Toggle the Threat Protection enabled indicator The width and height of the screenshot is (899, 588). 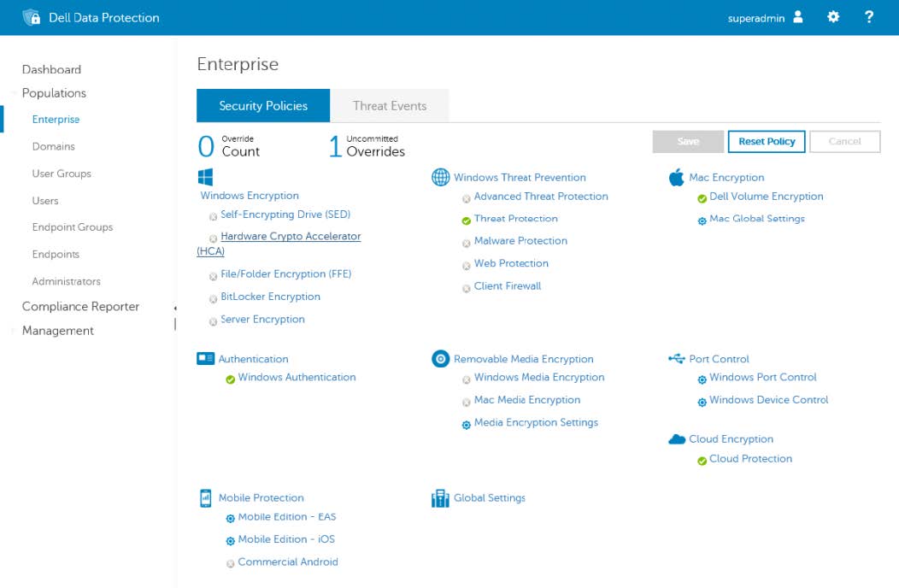click(x=466, y=218)
